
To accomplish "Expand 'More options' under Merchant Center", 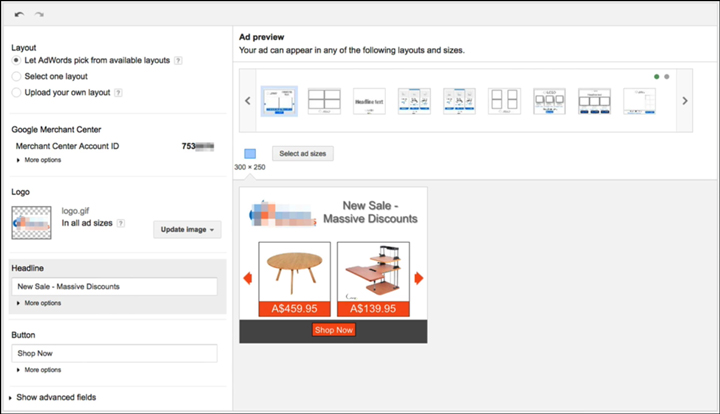I will (41, 160).
